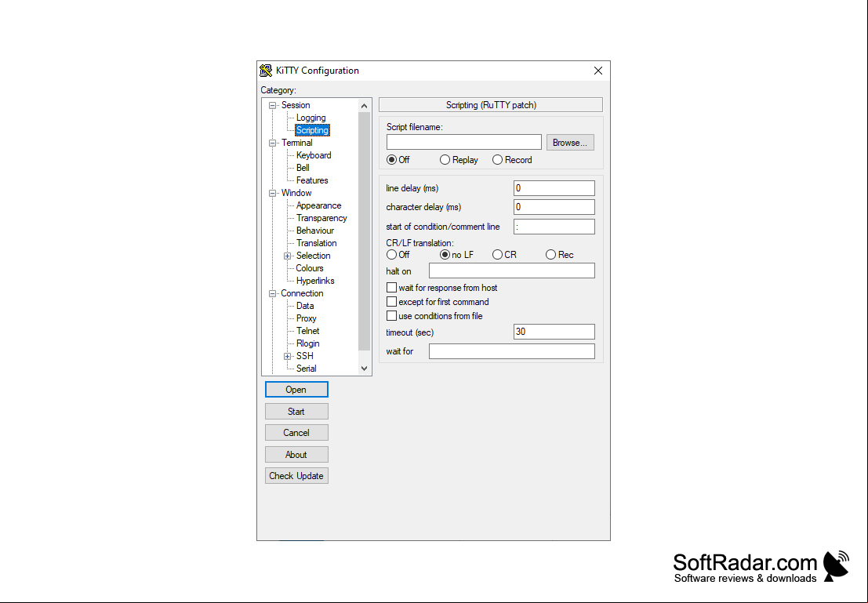
Task: Focus the Script filename field
Action: coord(464,142)
